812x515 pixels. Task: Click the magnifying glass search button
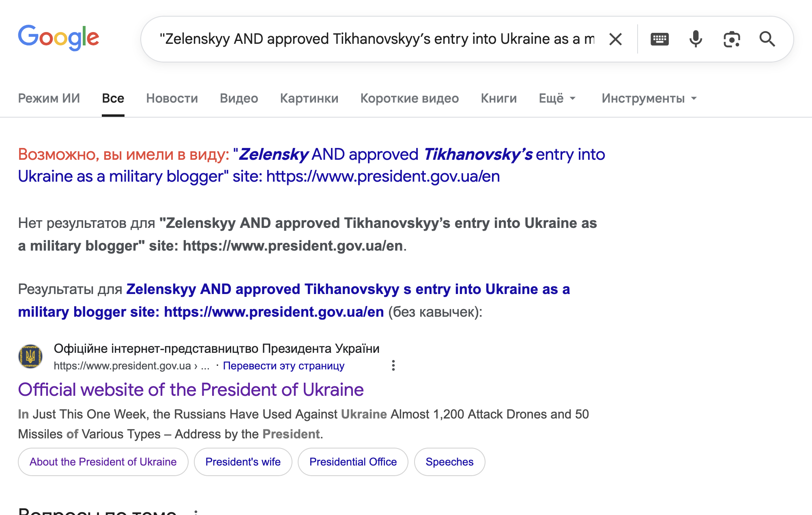(767, 39)
